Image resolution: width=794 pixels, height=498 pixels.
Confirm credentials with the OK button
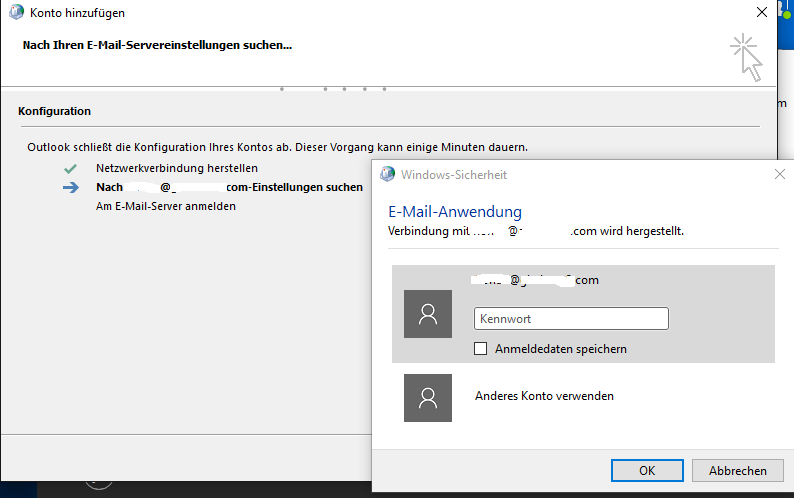(647, 471)
